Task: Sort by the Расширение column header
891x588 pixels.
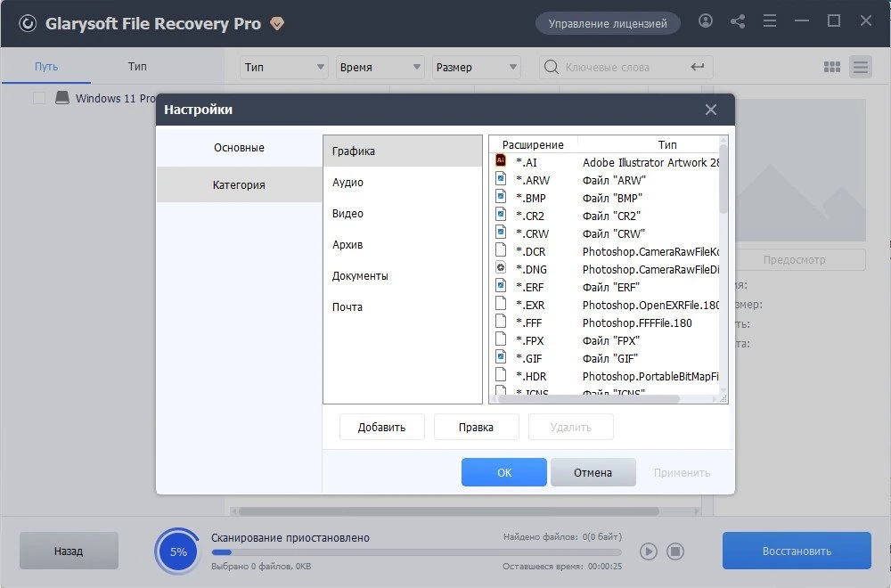Action: point(533,144)
